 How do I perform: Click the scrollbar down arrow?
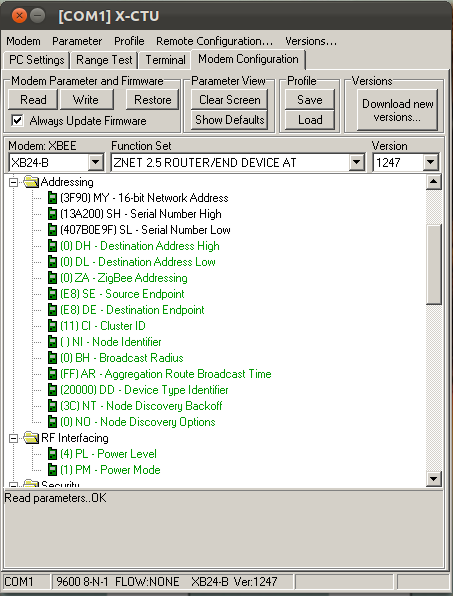[434, 479]
